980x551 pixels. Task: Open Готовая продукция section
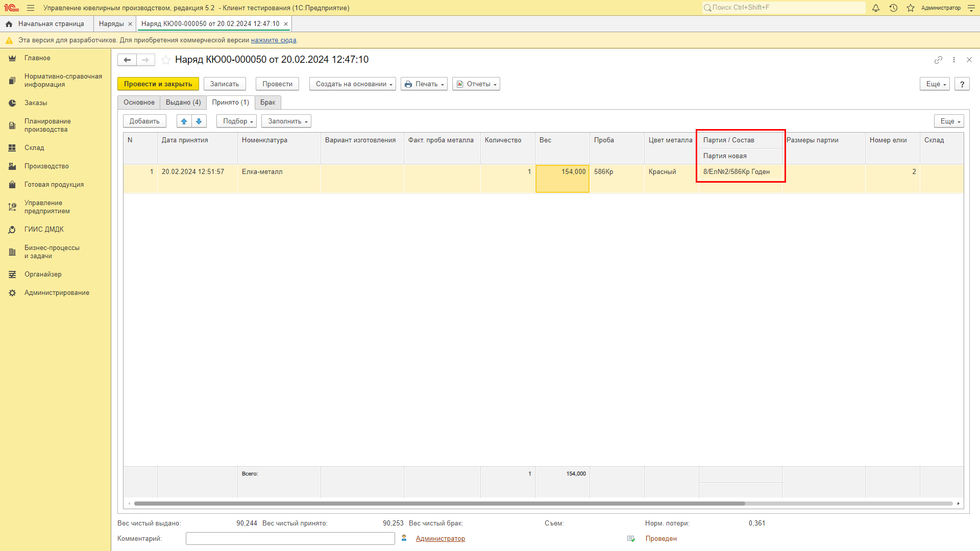[x=55, y=185]
